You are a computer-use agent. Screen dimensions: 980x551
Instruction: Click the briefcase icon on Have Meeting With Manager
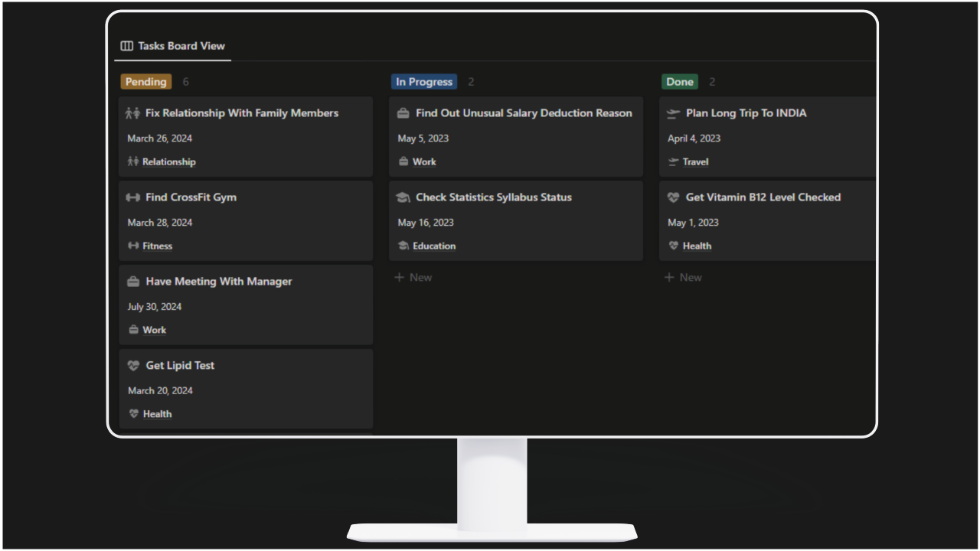132,281
